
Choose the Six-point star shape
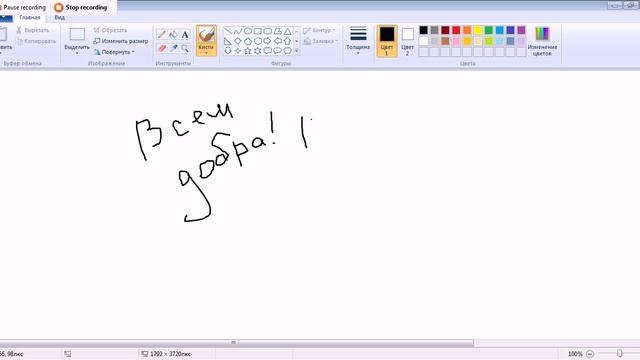pos(258,51)
